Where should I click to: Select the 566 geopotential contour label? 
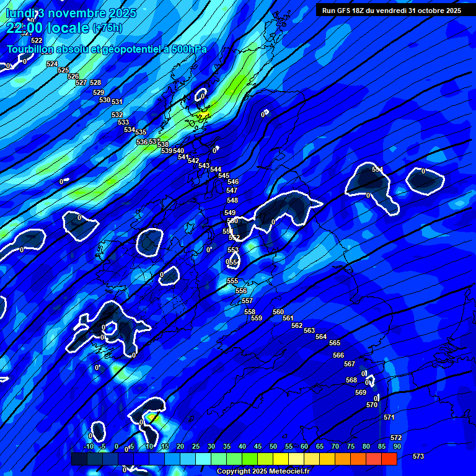pyautogui.click(x=338, y=355)
